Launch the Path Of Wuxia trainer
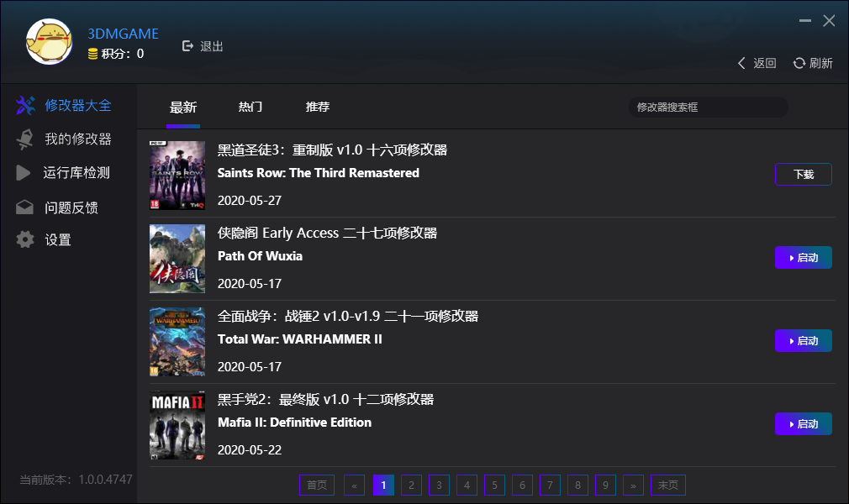The height and width of the screenshot is (504, 849). click(x=803, y=258)
